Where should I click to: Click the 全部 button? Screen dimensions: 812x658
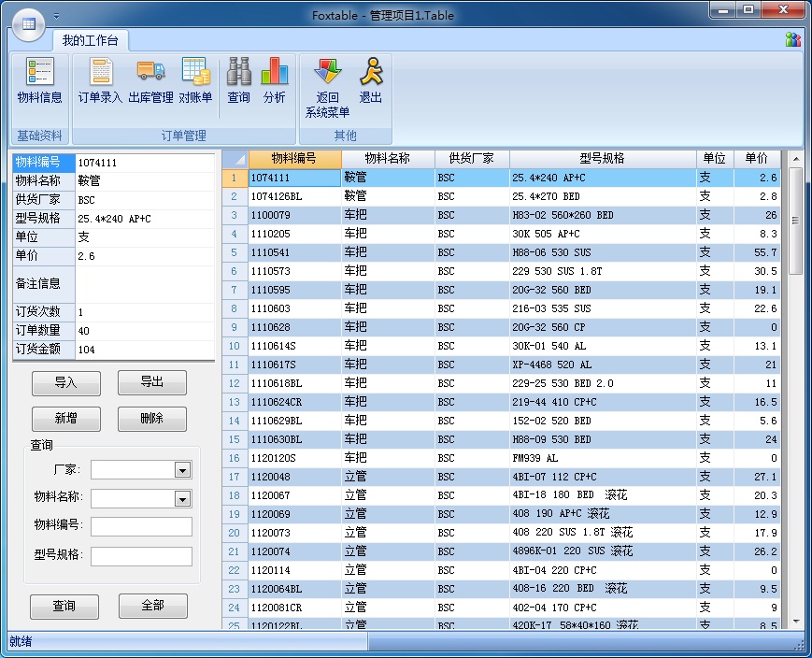[152, 606]
